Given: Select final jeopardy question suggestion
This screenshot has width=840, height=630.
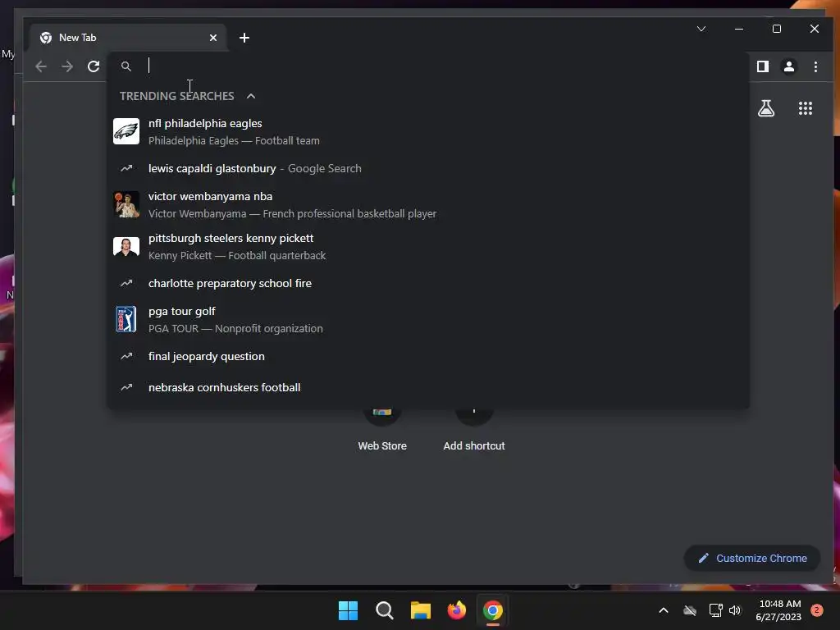Looking at the screenshot, I should pyautogui.click(x=428, y=356).
